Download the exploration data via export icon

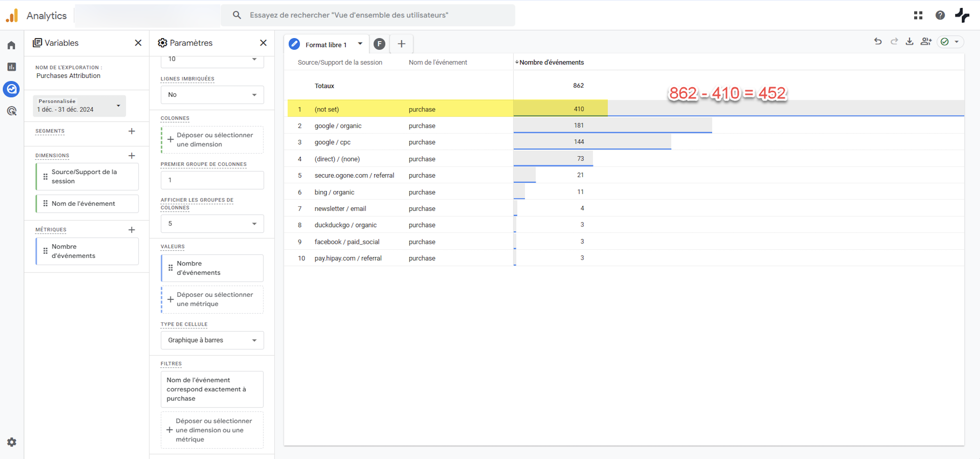[909, 42]
